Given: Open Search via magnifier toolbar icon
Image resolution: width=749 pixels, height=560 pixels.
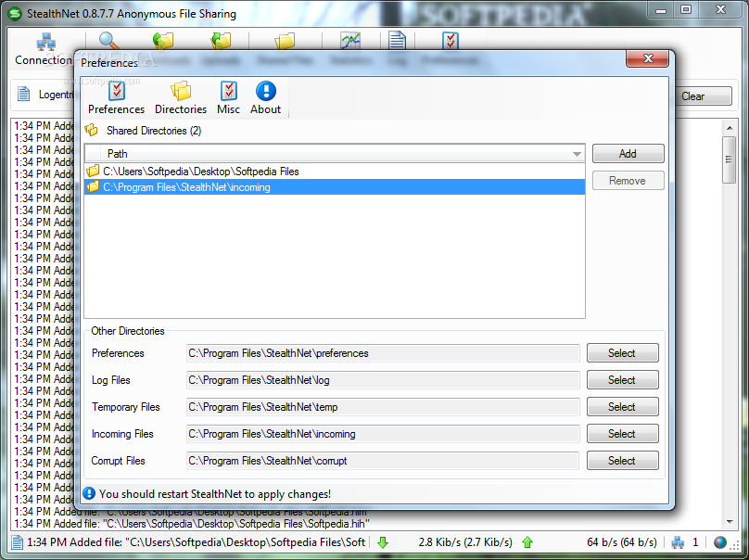Looking at the screenshot, I should click(108, 41).
